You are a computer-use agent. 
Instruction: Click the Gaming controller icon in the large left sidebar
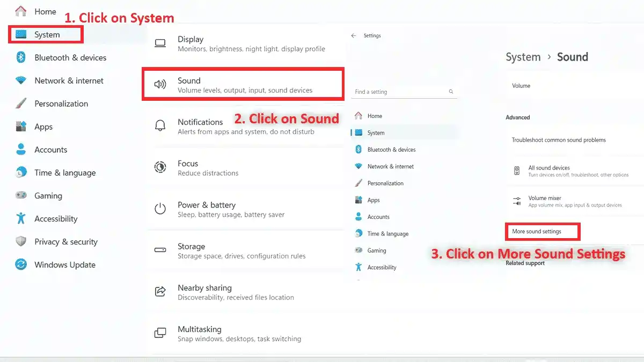click(x=21, y=196)
